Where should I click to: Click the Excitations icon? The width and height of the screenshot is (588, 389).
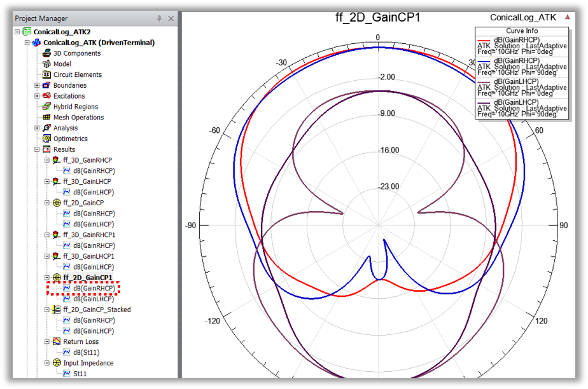(46, 96)
